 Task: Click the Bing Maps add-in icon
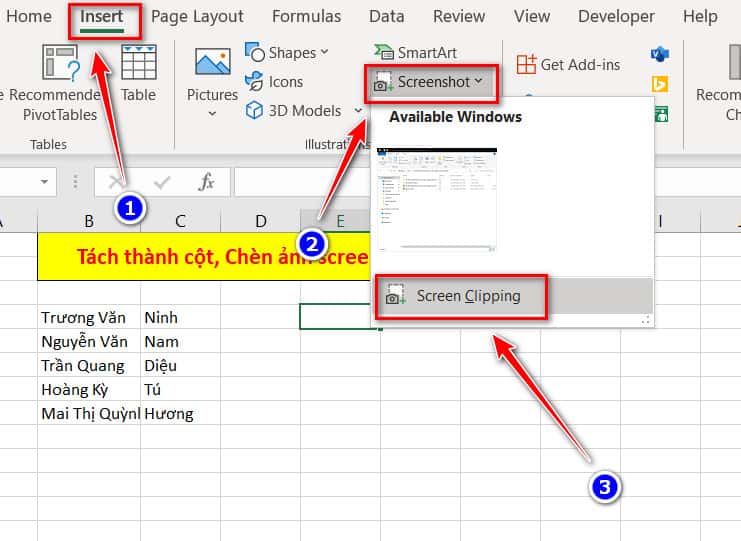point(660,84)
